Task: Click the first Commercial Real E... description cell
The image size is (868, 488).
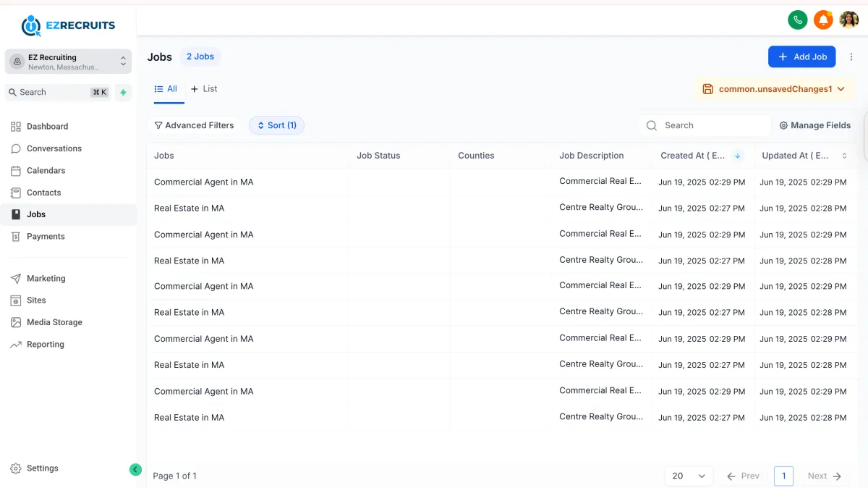Action: [600, 181]
